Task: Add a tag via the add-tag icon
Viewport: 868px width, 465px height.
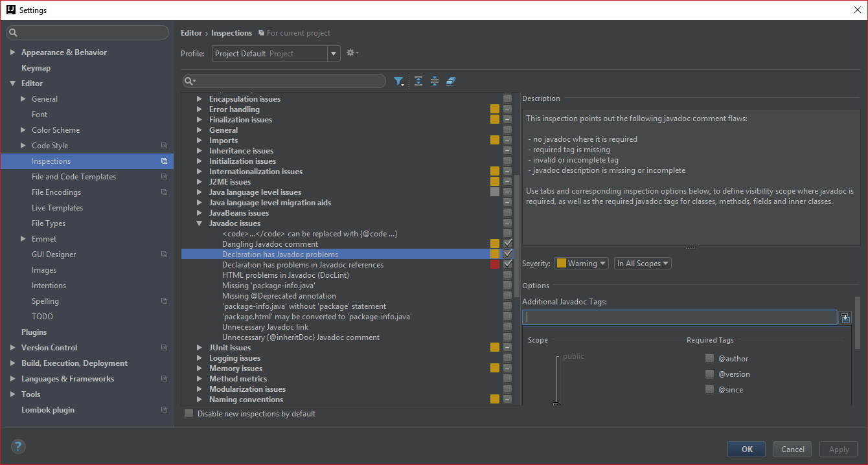Action: click(x=846, y=317)
